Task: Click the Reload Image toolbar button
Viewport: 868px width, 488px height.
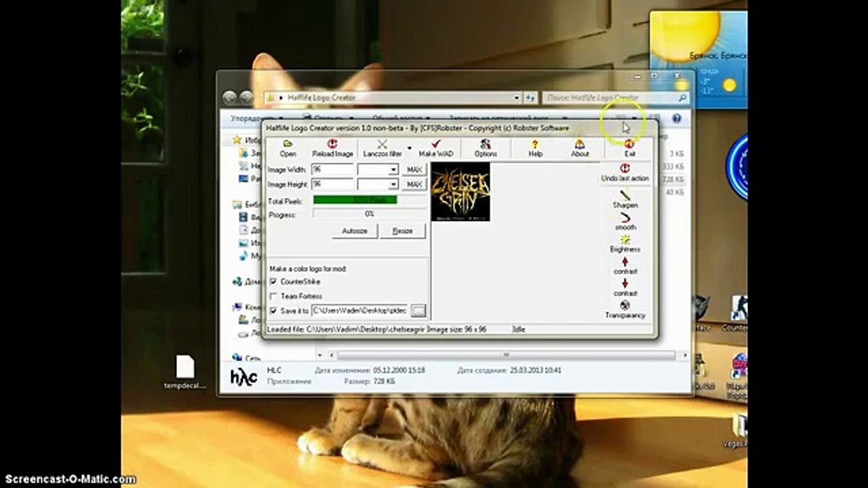Action: click(x=332, y=148)
